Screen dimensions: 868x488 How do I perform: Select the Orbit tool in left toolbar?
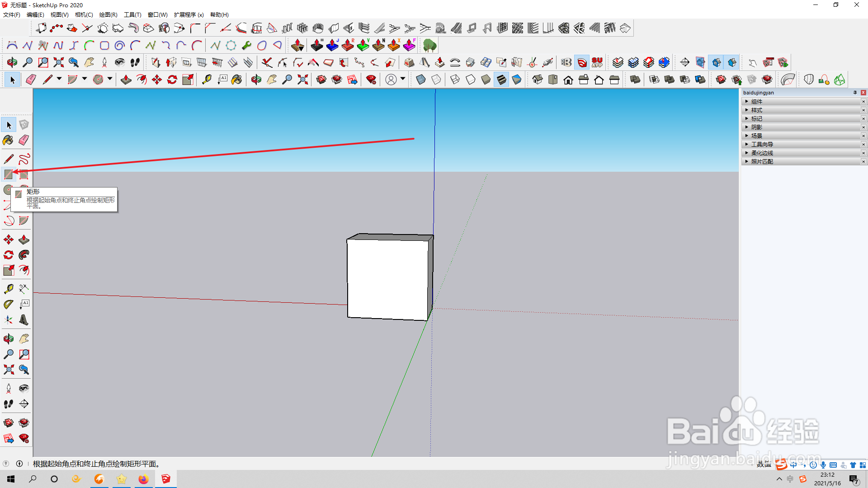pyautogui.click(x=9, y=339)
